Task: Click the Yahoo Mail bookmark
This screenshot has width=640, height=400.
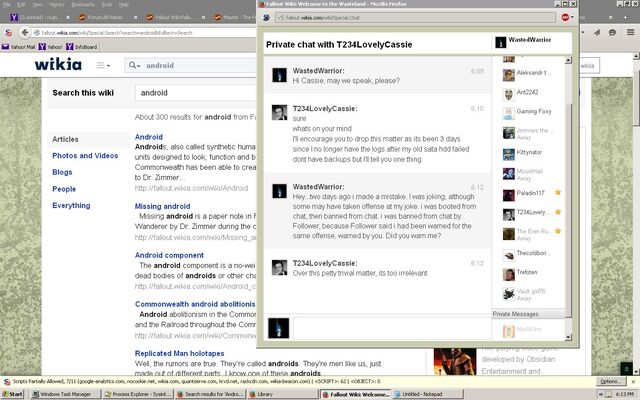Action: pos(18,47)
